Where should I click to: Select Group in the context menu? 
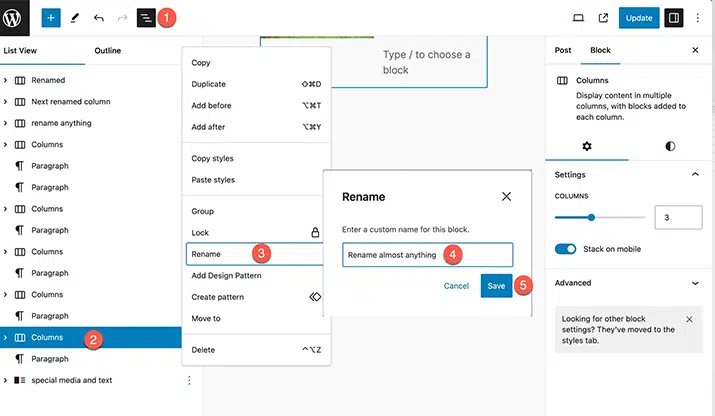256,211
